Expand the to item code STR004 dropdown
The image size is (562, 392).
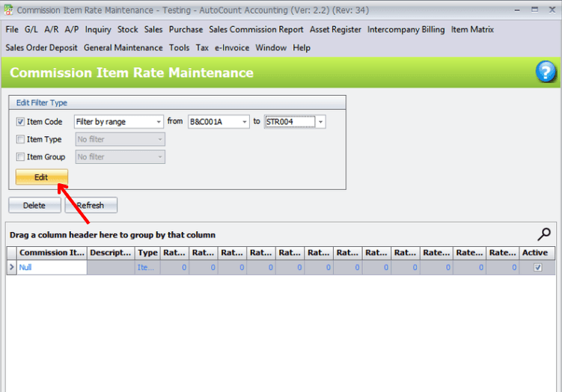pos(320,122)
